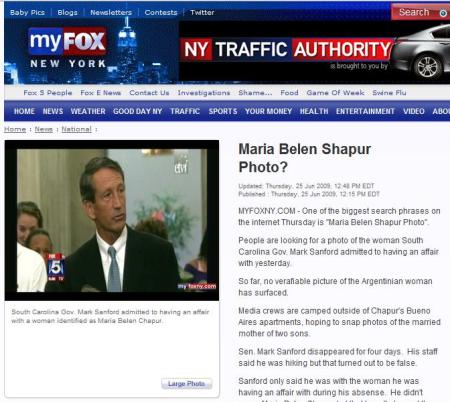Screen dimensions: 450x402
Task: Select WEATHER in the main navigation
Action: [88, 111]
